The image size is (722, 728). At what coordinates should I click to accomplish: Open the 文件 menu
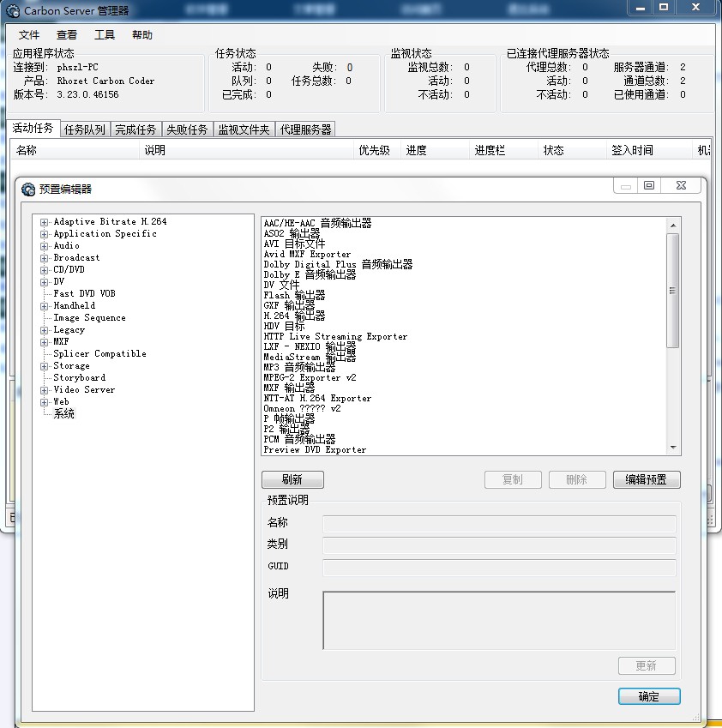[28, 34]
